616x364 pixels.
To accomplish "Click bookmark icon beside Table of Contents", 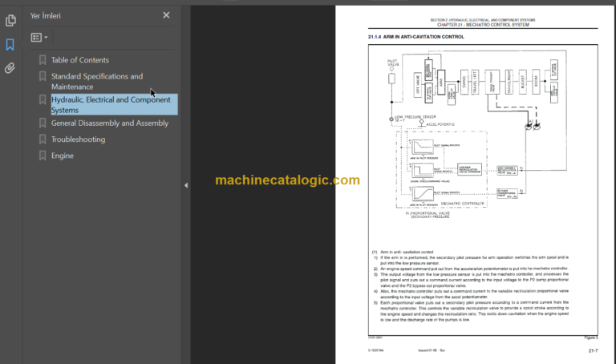I will pos(43,60).
